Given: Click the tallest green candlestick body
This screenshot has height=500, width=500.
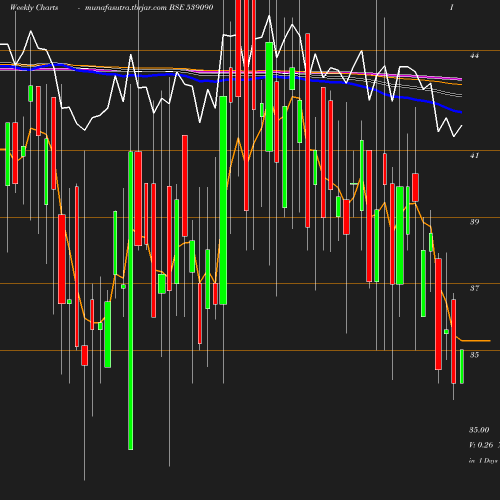Looking at the screenshot, I should [x=131, y=301].
